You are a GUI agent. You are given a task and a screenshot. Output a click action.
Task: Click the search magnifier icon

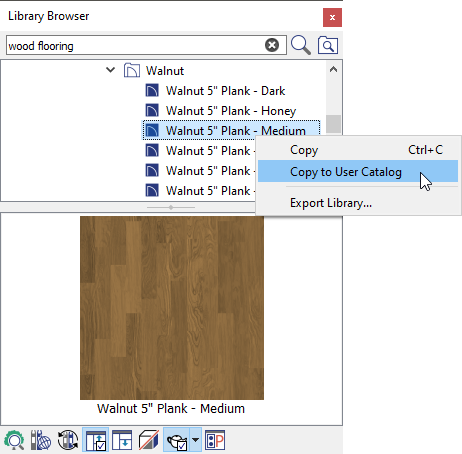(x=301, y=45)
